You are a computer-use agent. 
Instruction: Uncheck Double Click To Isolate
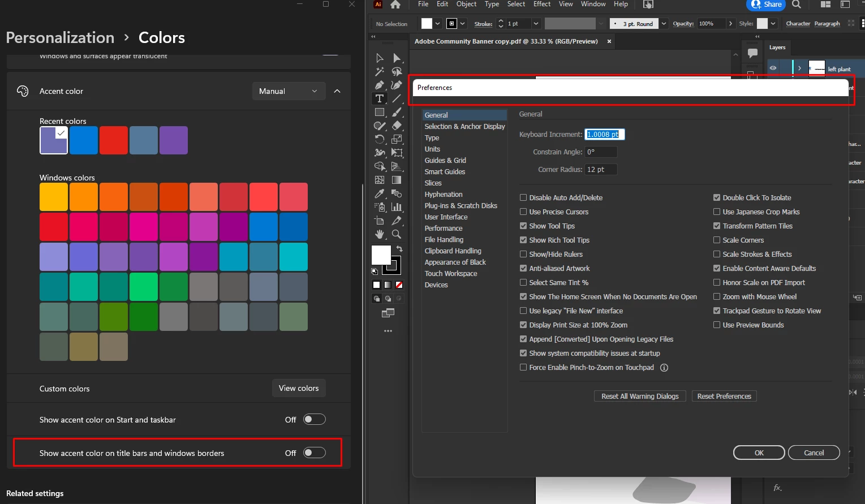coord(717,197)
